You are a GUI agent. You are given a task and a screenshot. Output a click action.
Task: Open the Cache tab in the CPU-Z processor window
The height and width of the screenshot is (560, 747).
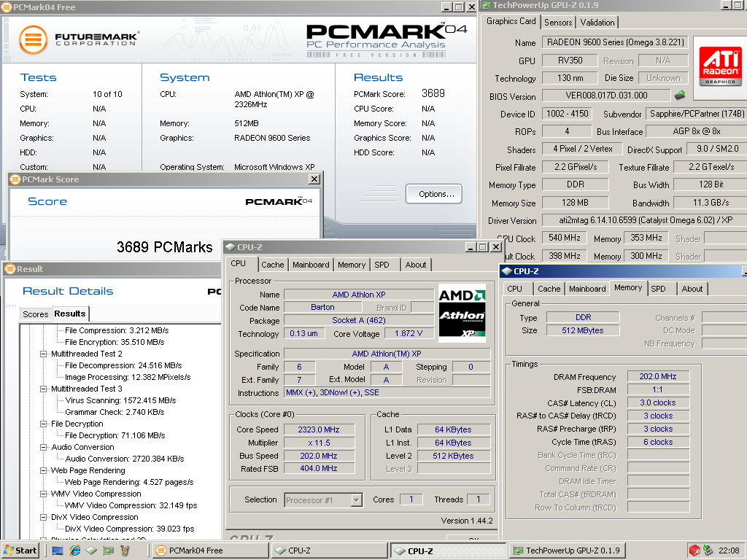(273, 265)
